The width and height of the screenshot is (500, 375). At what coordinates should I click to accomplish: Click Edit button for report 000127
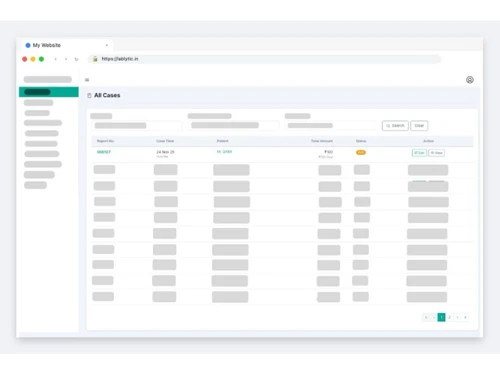pos(419,153)
